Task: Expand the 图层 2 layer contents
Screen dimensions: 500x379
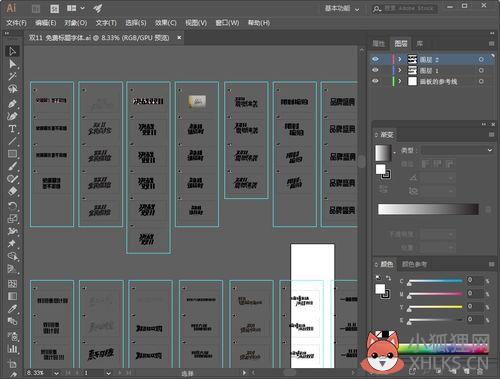Action: tap(400, 59)
